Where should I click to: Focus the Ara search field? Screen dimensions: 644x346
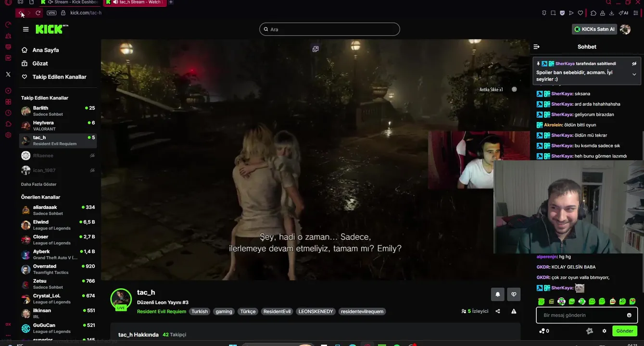(329, 29)
